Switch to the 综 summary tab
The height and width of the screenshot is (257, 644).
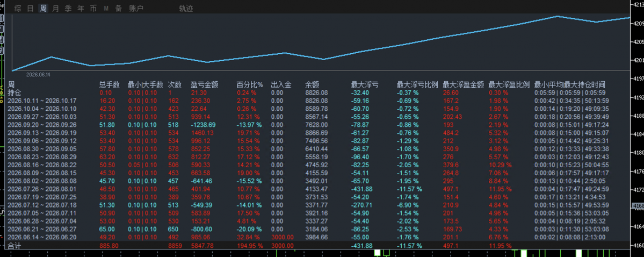click(18, 8)
